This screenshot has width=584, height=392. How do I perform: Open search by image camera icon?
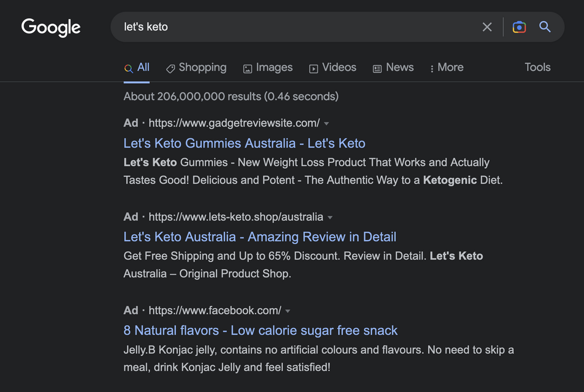coord(519,27)
